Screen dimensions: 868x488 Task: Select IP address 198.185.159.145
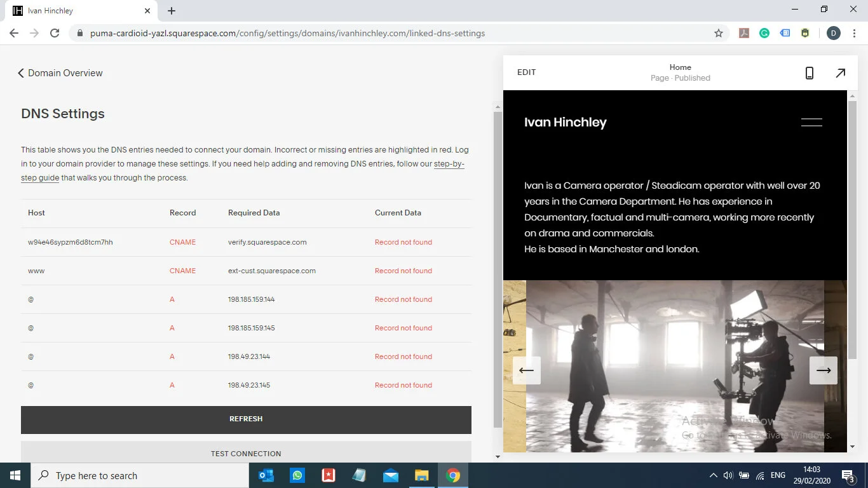pyautogui.click(x=252, y=328)
